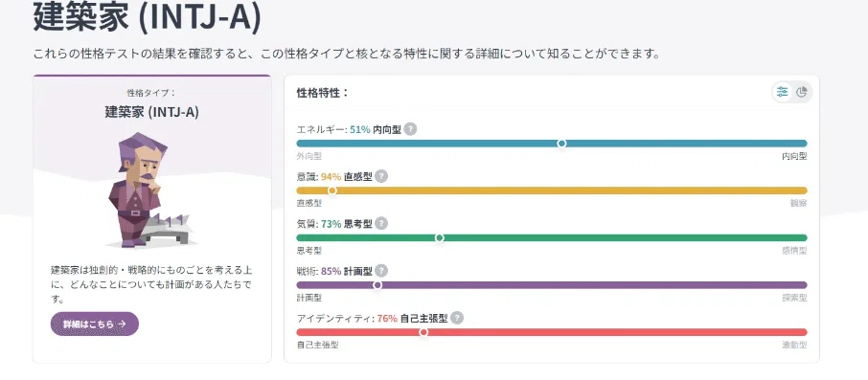Select the 建築家 (INTJ-A) card title
Screen dimensions: 868x380
pyautogui.click(x=152, y=112)
